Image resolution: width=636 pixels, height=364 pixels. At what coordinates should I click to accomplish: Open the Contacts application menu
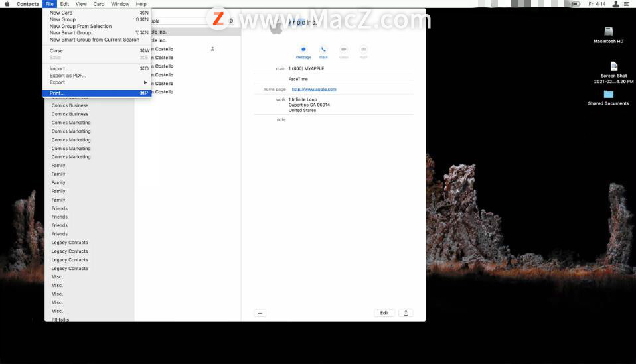point(28,4)
